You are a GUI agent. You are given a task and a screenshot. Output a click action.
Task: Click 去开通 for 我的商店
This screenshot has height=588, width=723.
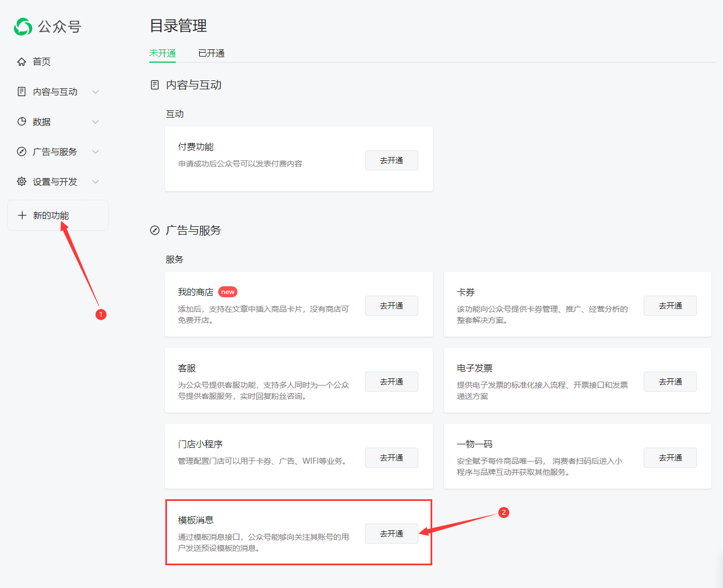click(392, 306)
